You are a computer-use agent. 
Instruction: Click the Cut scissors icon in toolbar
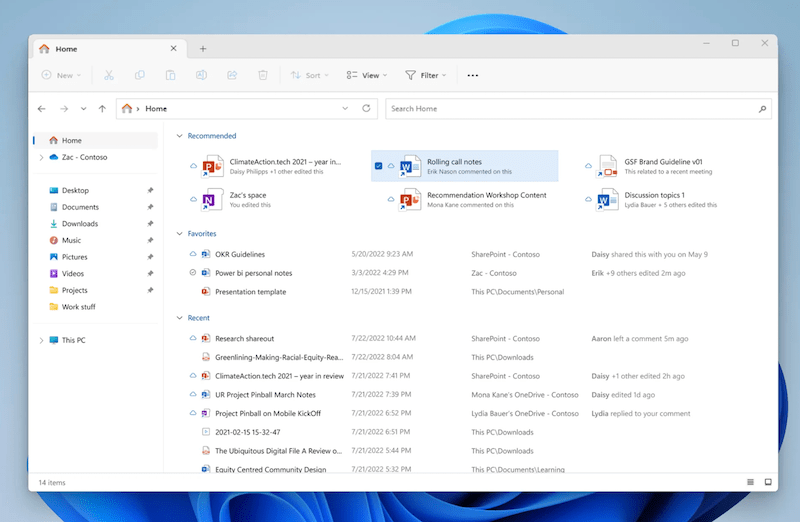[109, 75]
